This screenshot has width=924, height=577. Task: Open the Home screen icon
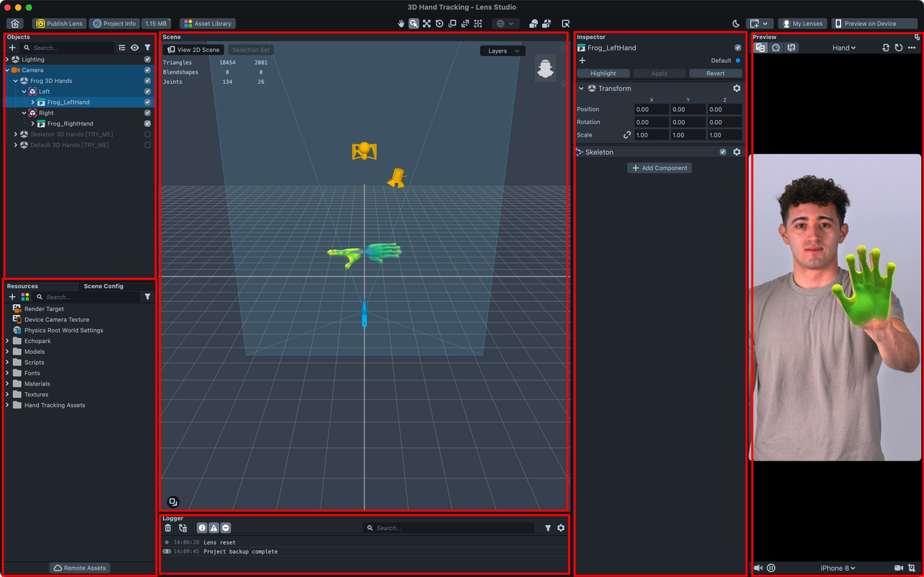point(15,24)
